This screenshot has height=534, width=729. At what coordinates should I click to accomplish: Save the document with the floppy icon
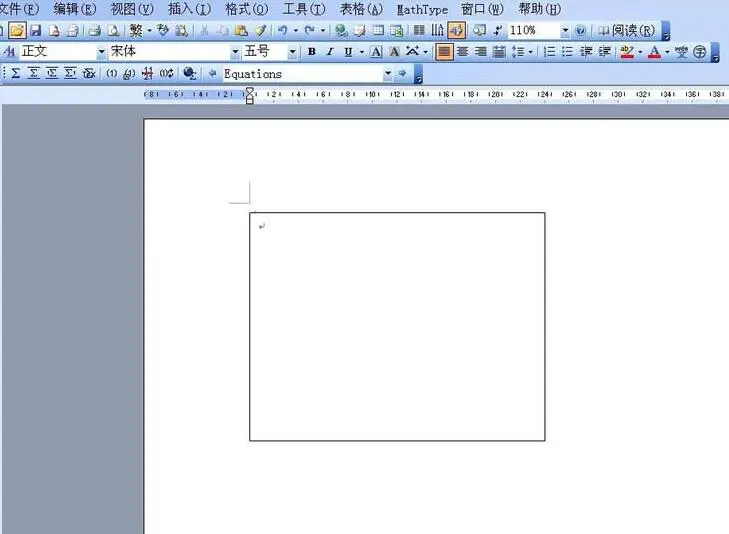tap(35, 31)
